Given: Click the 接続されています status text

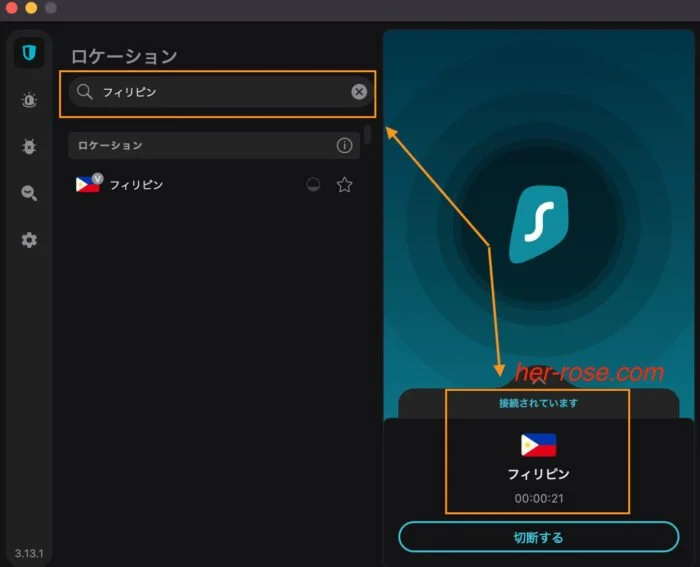Looking at the screenshot, I should 538,403.
